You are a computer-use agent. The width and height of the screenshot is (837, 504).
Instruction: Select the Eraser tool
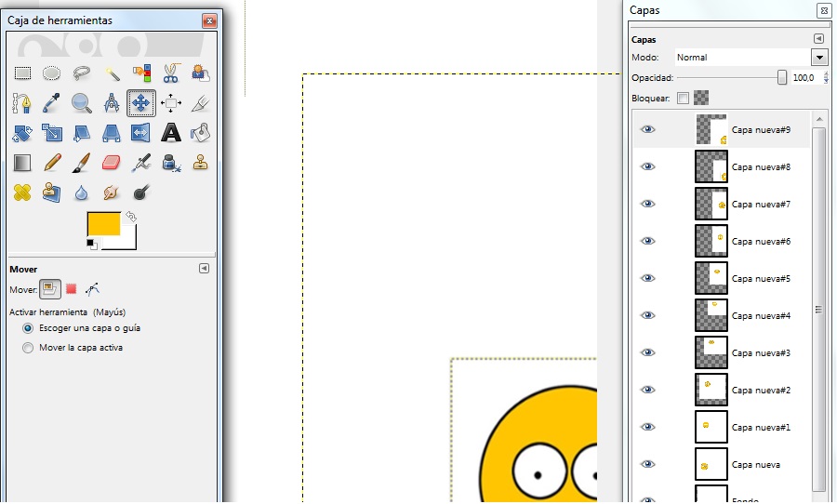tap(111, 163)
